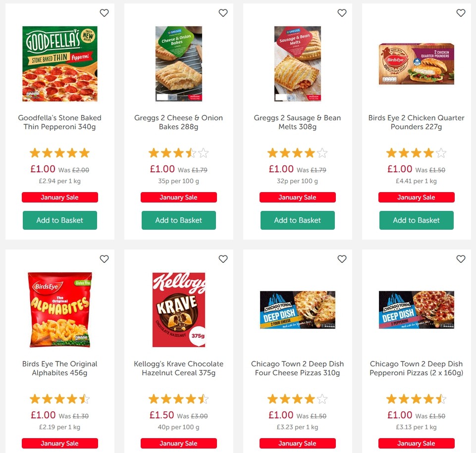Viewport: 476px width, 453px height.
Task: Add Goodfella's pizza to basket
Action: (x=60, y=220)
